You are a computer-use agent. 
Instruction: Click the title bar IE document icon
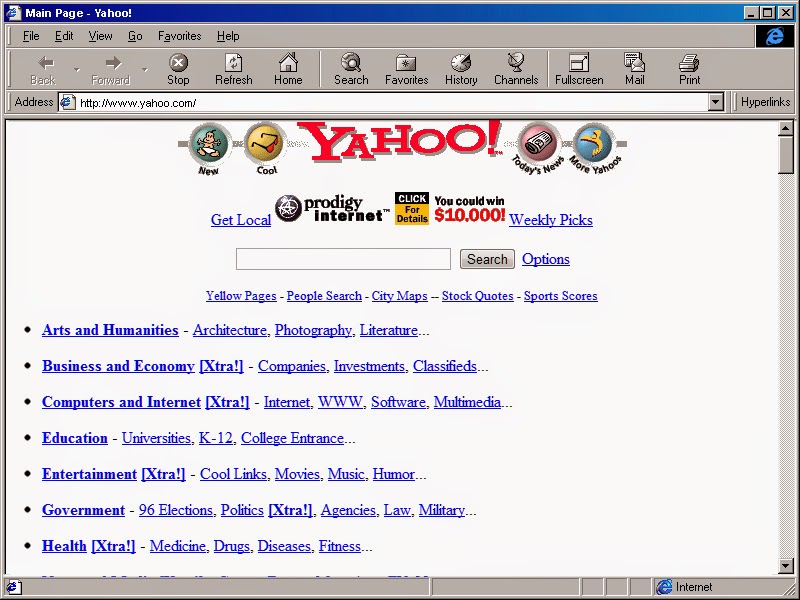pyautogui.click(x=14, y=12)
